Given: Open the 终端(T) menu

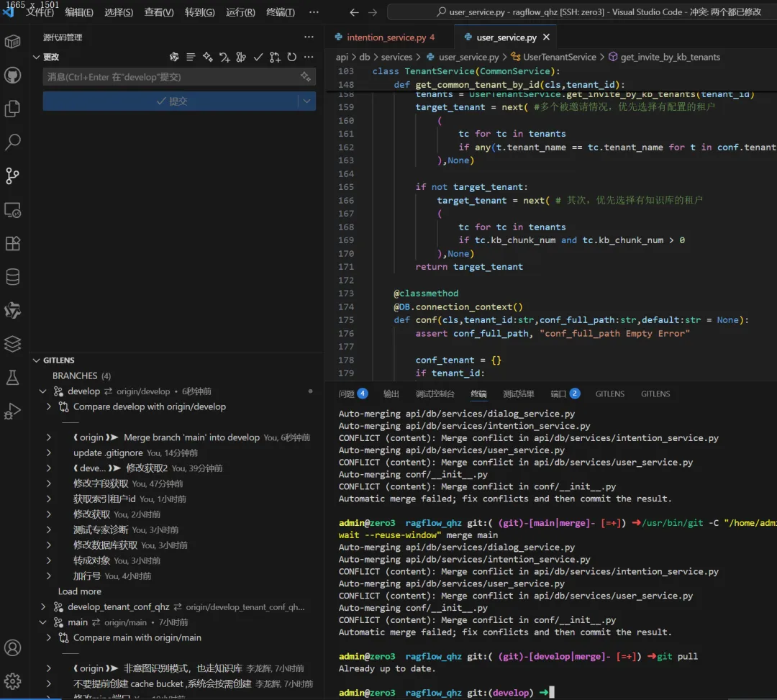Looking at the screenshot, I should pos(281,12).
